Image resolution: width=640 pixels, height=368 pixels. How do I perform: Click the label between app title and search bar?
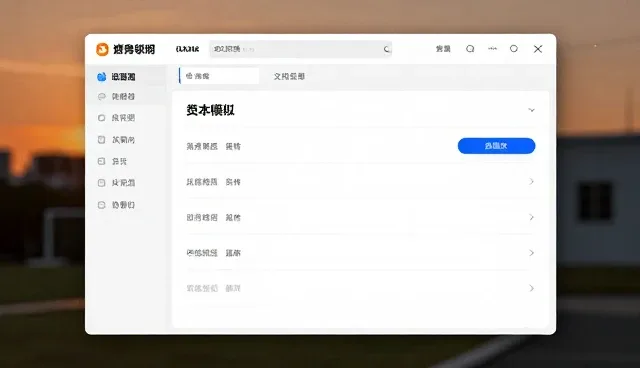tap(187, 49)
